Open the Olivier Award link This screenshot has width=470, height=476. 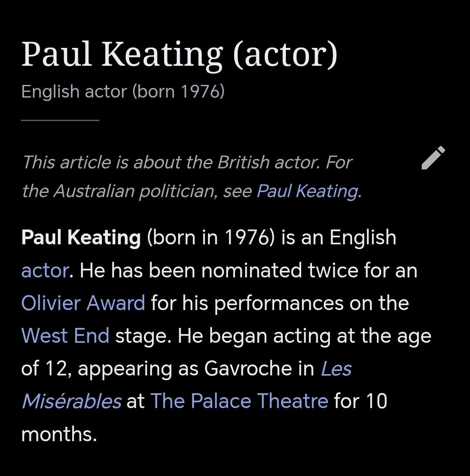coord(83,303)
